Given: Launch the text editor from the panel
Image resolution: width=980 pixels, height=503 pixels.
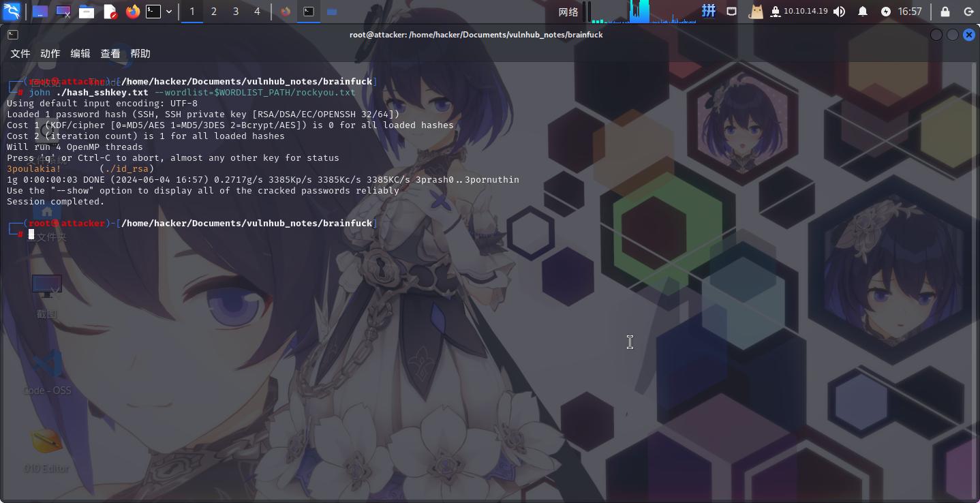Looking at the screenshot, I should pos(110,12).
